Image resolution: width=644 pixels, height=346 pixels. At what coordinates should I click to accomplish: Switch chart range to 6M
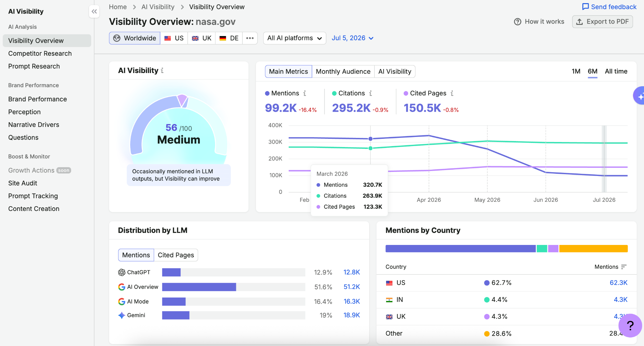(x=592, y=71)
